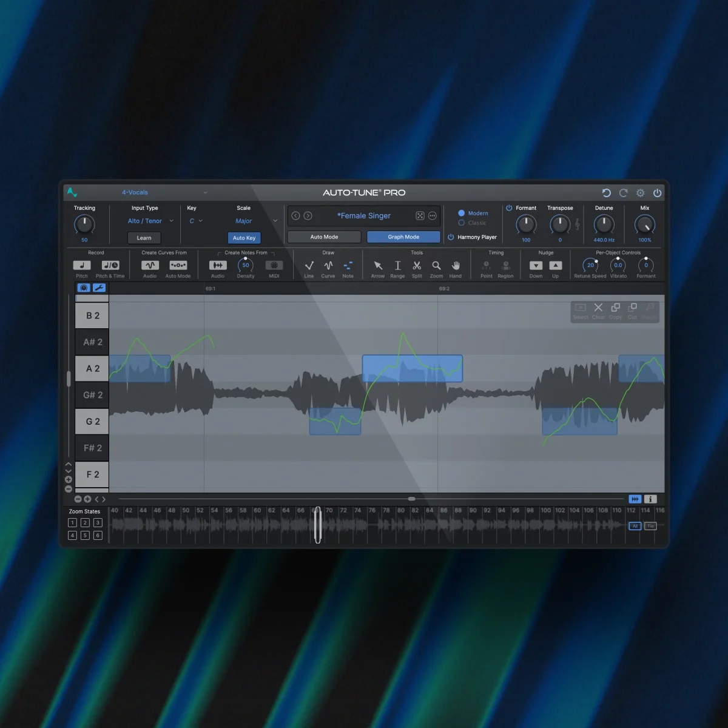
Task: Toggle plugin bypass power icon
Action: click(x=657, y=193)
